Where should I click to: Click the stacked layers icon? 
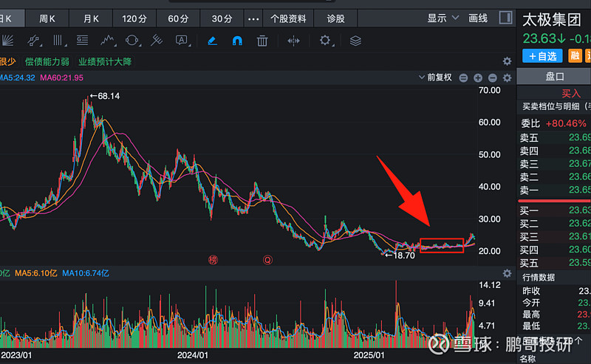(355, 41)
